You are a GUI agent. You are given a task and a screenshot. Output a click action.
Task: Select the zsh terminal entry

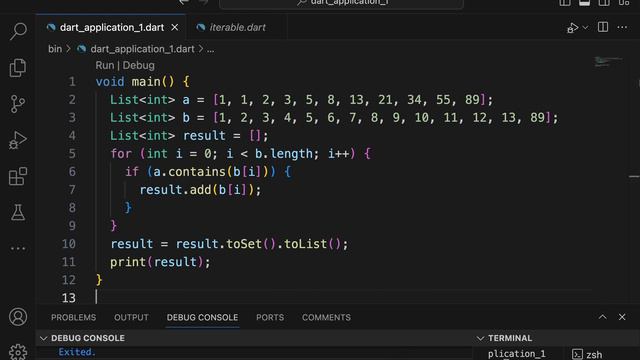click(x=587, y=354)
